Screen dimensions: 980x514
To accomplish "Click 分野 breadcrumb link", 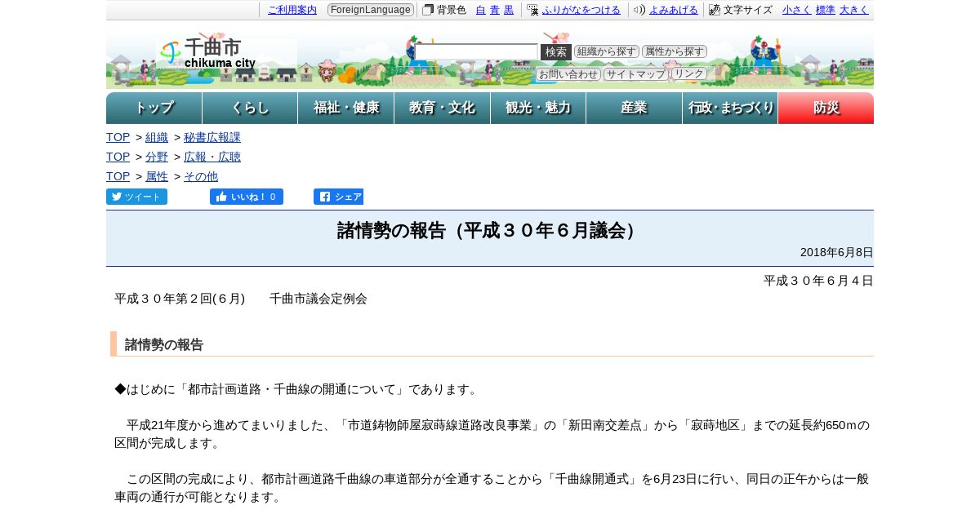I will click(x=157, y=157).
